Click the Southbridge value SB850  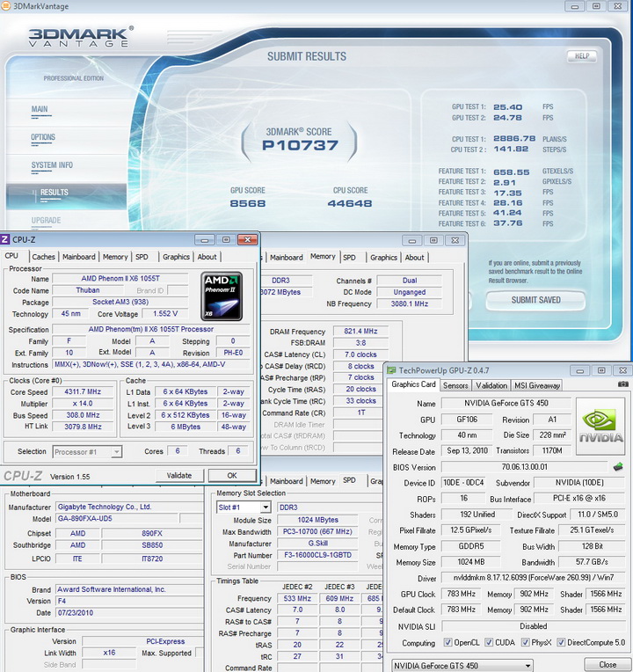pos(152,545)
